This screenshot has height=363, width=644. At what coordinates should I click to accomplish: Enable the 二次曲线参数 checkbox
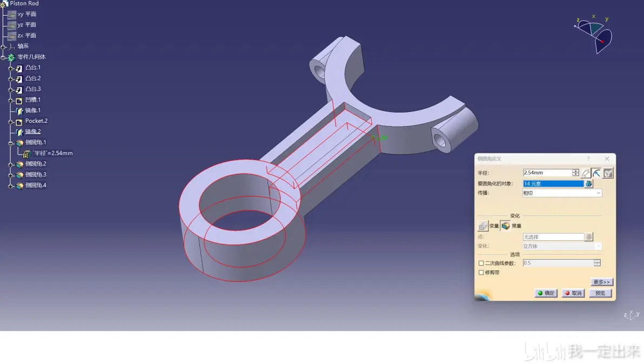point(481,263)
